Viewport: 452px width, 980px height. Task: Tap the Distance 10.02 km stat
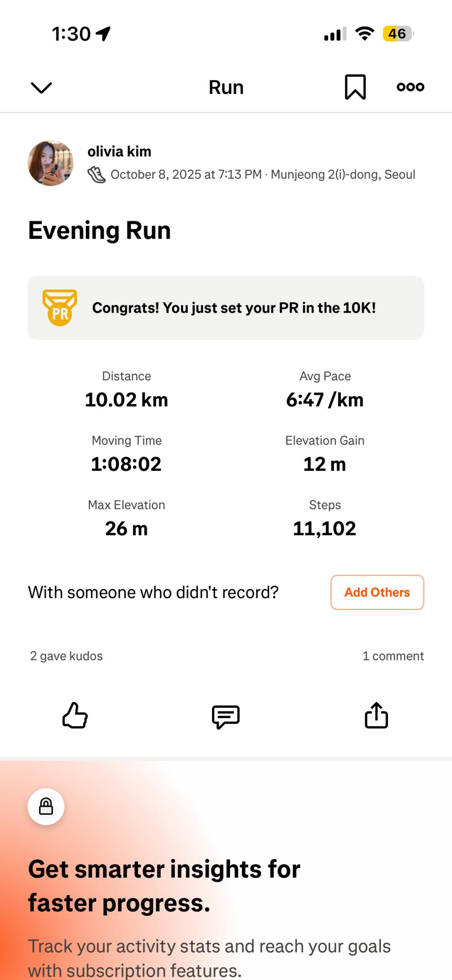tap(127, 400)
